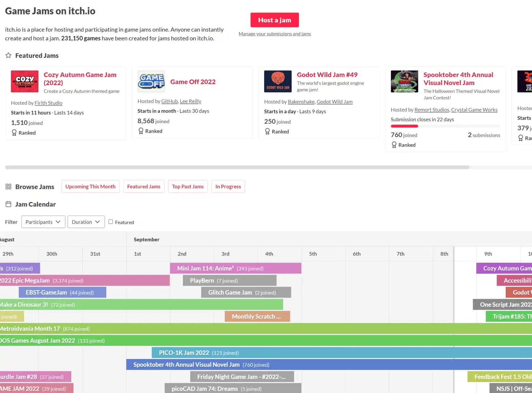Open Godot Wild Jam #49 title link
Viewport: 532px width, 393px height.
[x=327, y=75]
